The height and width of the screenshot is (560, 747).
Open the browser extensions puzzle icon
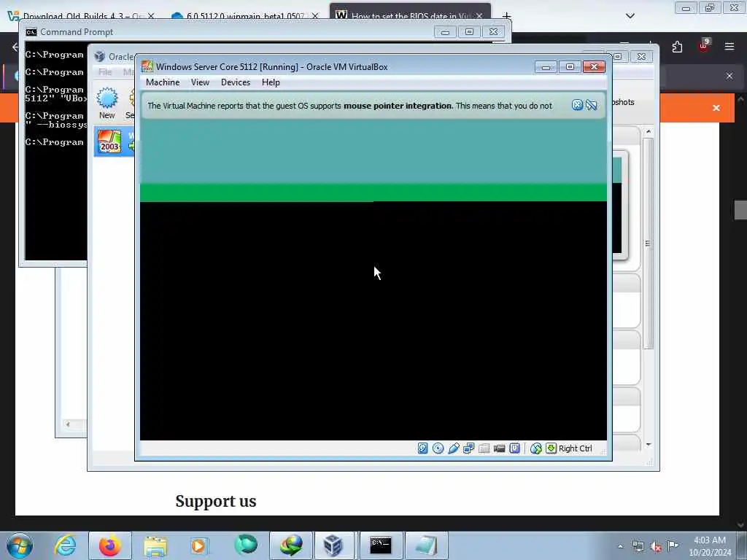tap(677, 47)
